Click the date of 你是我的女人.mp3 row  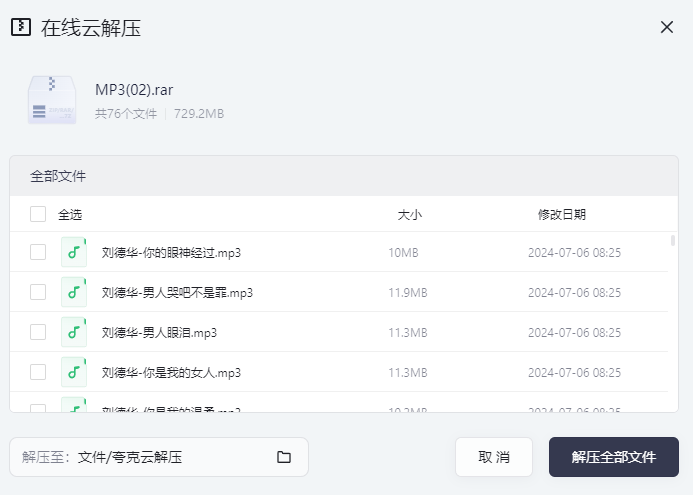pyautogui.click(x=575, y=373)
